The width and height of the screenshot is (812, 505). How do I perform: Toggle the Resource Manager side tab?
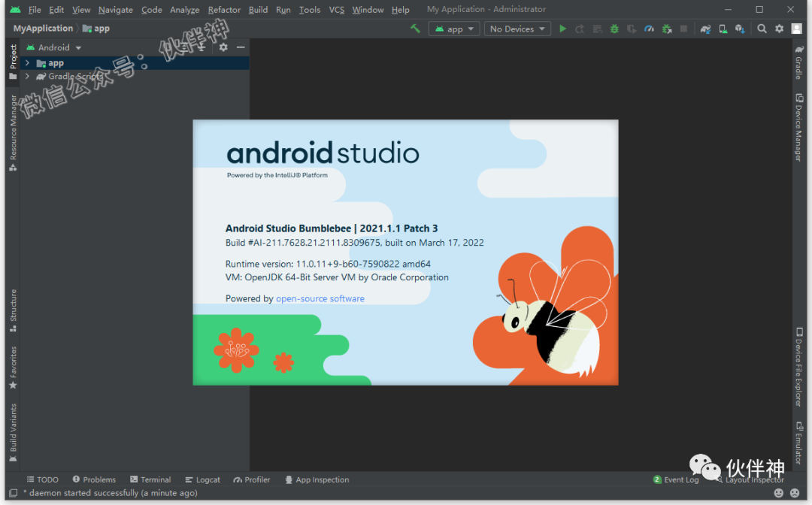point(13,133)
